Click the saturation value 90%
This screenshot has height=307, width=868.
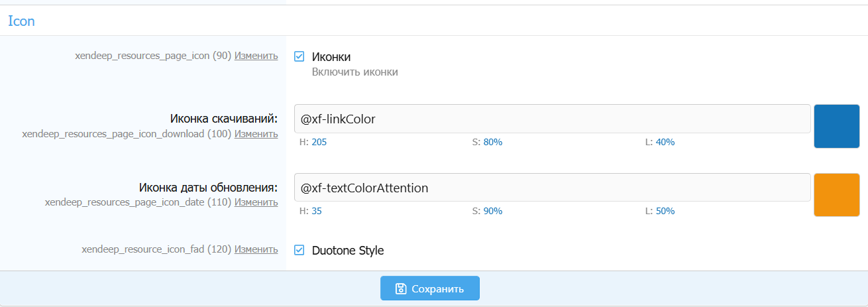492,211
